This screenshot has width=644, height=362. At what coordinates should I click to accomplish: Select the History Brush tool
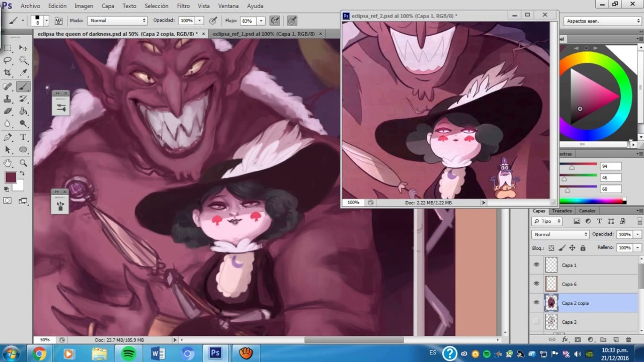[23, 99]
